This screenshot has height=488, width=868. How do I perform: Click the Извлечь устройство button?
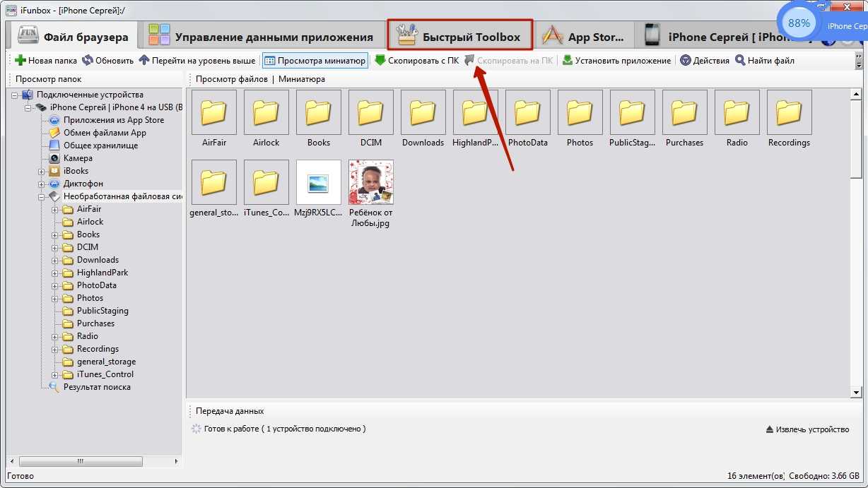(x=807, y=429)
